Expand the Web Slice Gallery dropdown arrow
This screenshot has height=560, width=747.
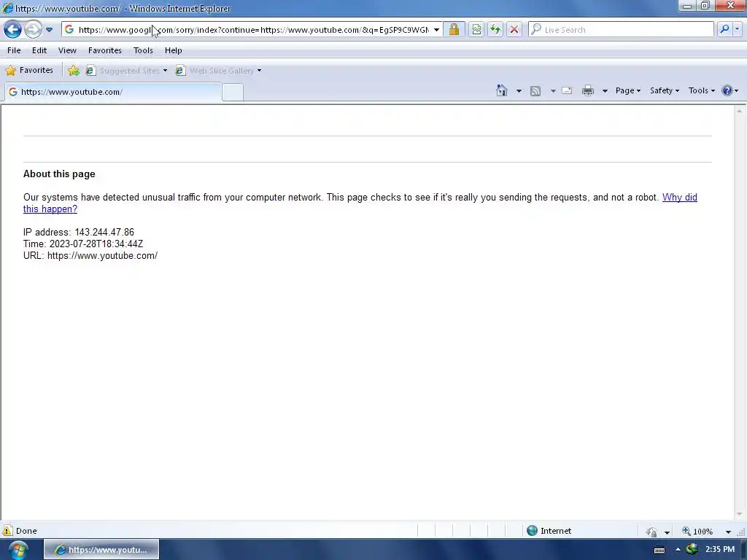(259, 71)
